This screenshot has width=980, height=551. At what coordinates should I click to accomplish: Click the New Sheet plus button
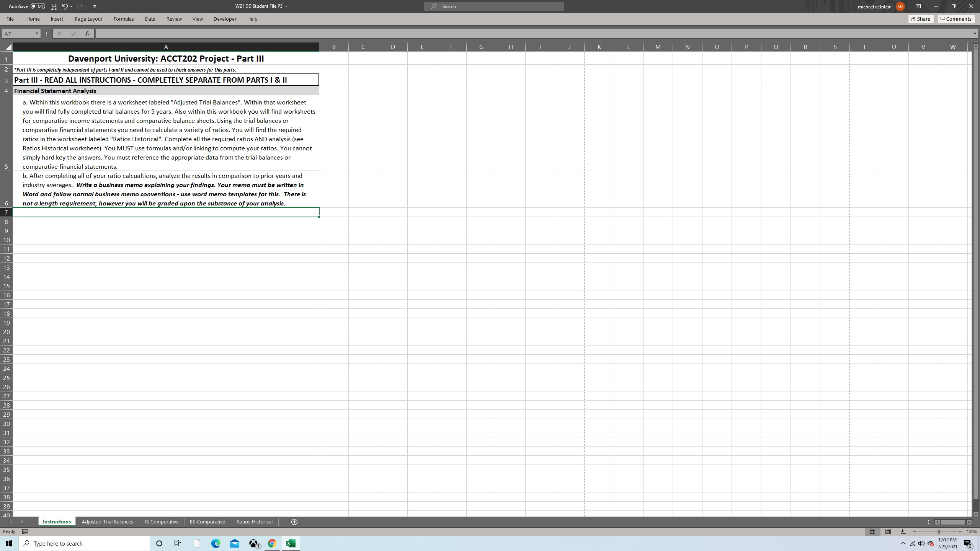click(294, 522)
